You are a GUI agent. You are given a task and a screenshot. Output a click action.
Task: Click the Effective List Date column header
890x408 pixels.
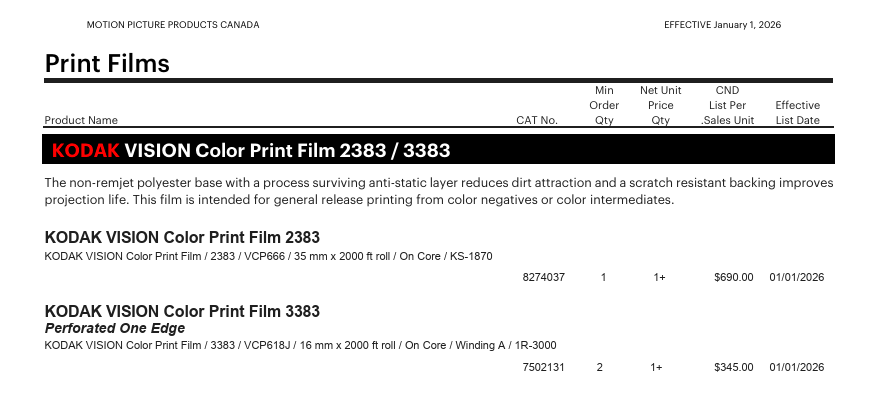pos(797,113)
